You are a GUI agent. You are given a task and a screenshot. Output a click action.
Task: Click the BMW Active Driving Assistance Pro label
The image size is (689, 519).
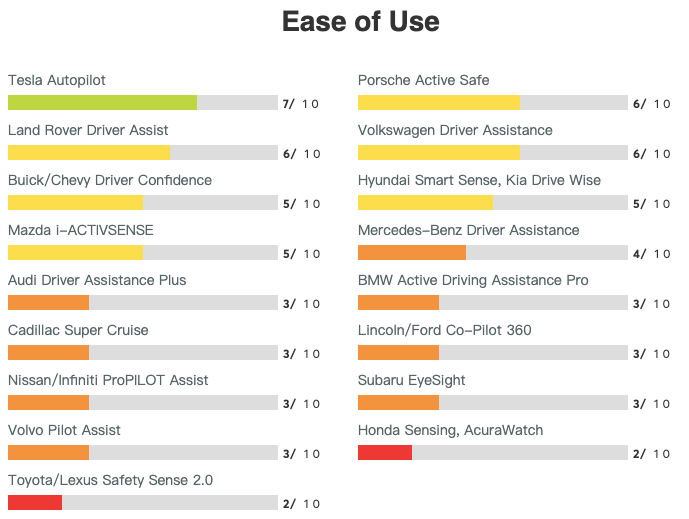click(473, 280)
